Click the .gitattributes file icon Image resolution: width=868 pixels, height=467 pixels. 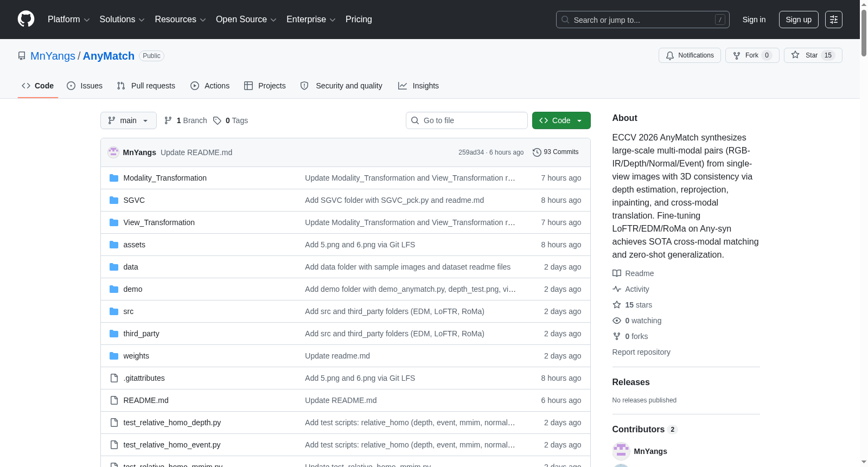(114, 378)
